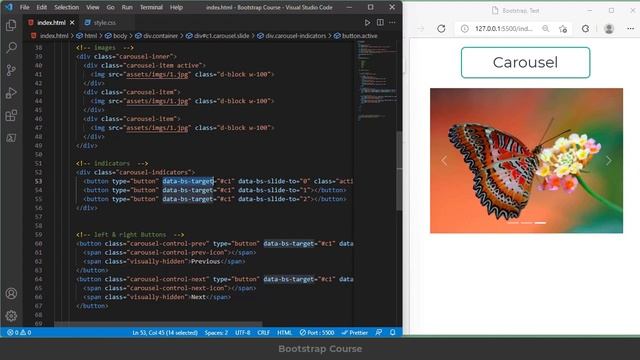Viewport: 640px width, 360px height.
Task: Click feedback icon in status bar
Action: pyautogui.click(x=379, y=333)
